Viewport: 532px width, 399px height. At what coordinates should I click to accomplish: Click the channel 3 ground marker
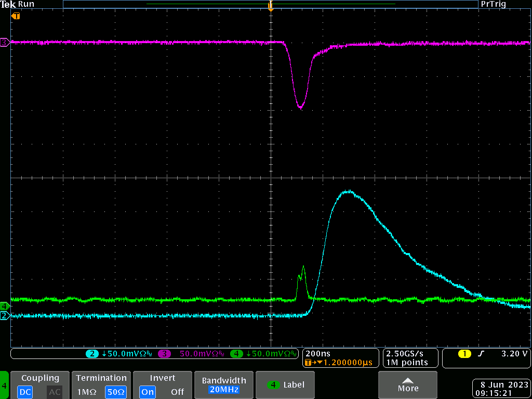[x=5, y=42]
